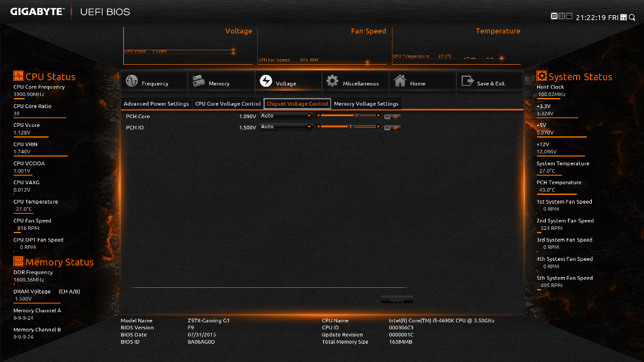Click the Total Memory Size 16384MB value

(x=401, y=342)
